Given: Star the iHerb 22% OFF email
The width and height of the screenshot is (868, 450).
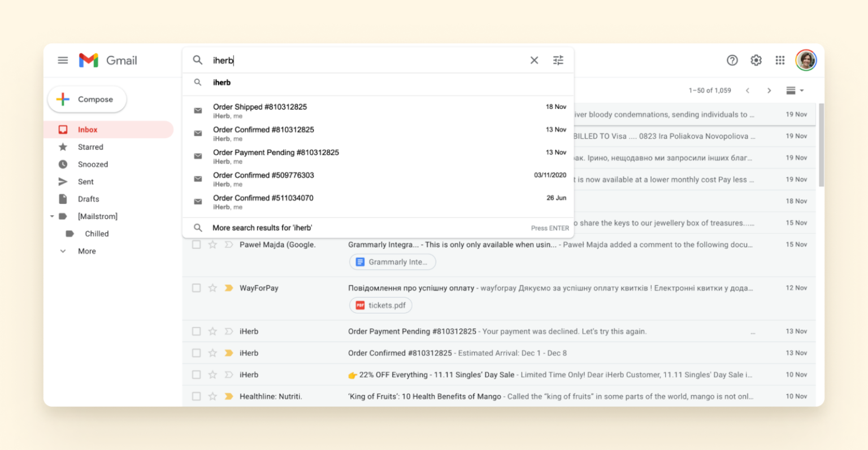Looking at the screenshot, I should [x=212, y=374].
